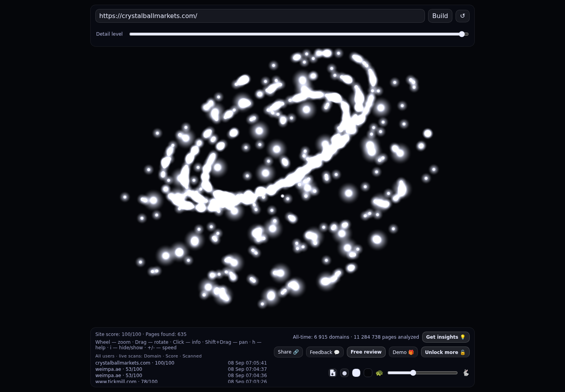This screenshot has height=392, width=565.
Task: Click the Build button
Action: pyautogui.click(x=440, y=16)
